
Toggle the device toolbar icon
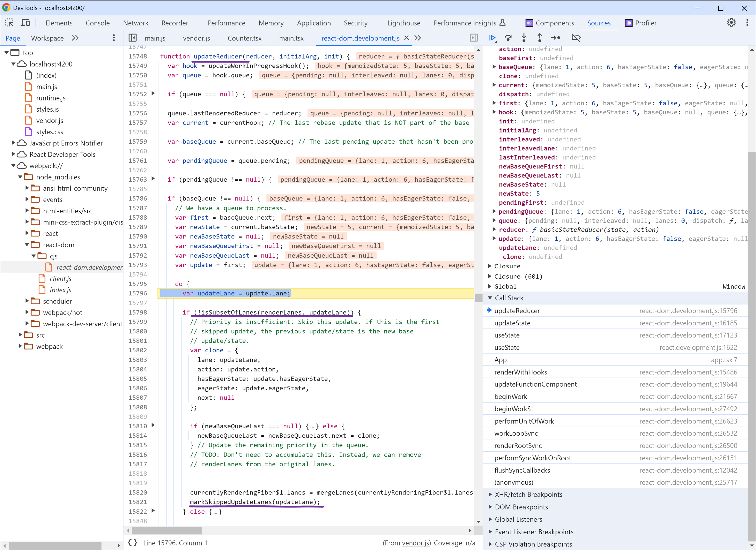[x=25, y=23]
